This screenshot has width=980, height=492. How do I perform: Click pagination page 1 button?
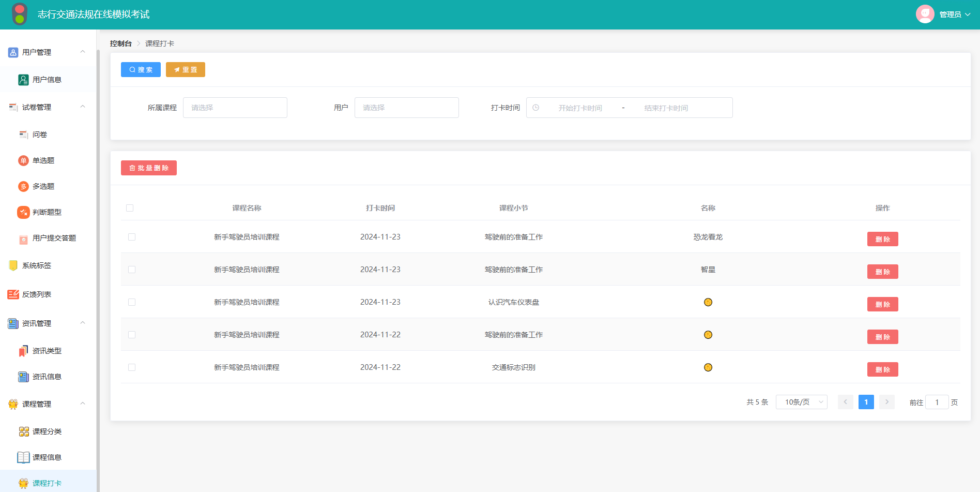coord(866,402)
